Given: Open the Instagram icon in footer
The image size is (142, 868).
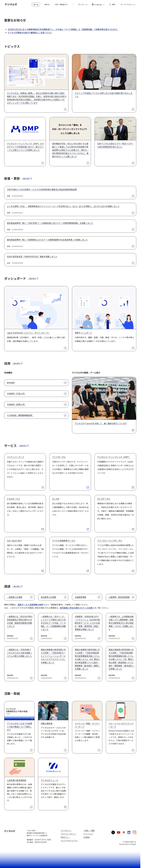Looking at the screenshot, I should tap(134, 832).
